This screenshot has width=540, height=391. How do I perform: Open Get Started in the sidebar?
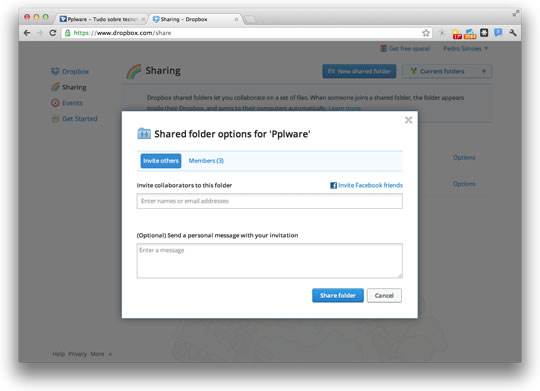[x=74, y=119]
